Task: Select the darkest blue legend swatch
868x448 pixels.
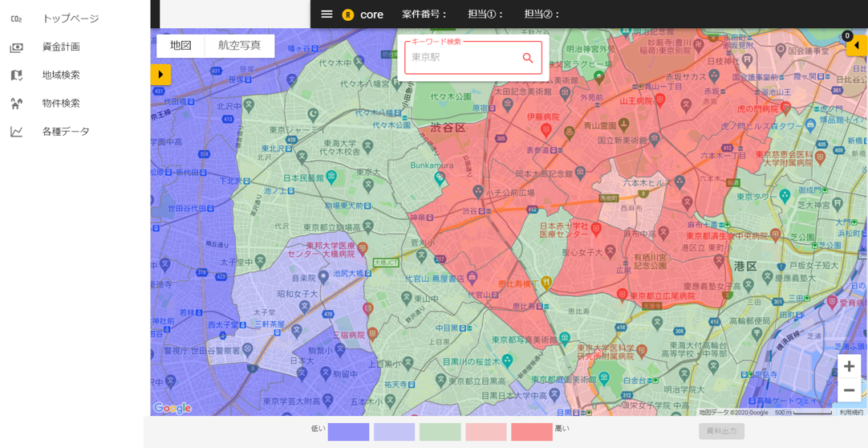Action: [x=348, y=432]
